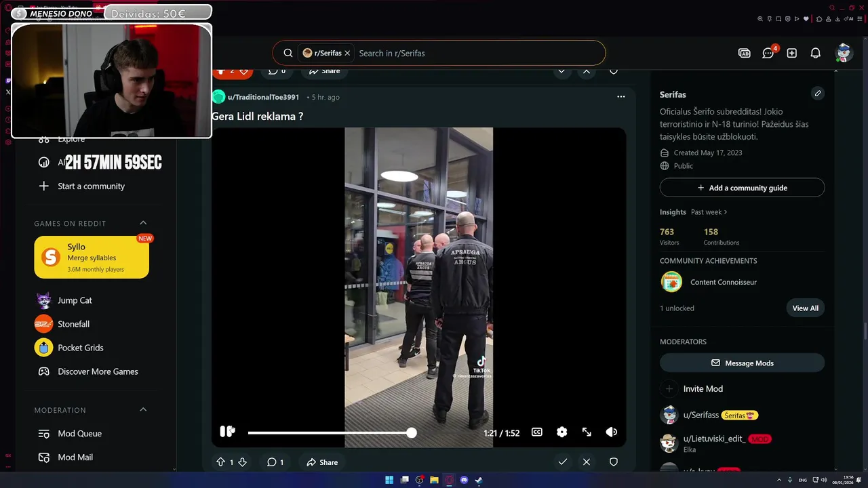This screenshot has width=868, height=488.
Task: Open Steam from the taskbar
Action: tap(479, 480)
